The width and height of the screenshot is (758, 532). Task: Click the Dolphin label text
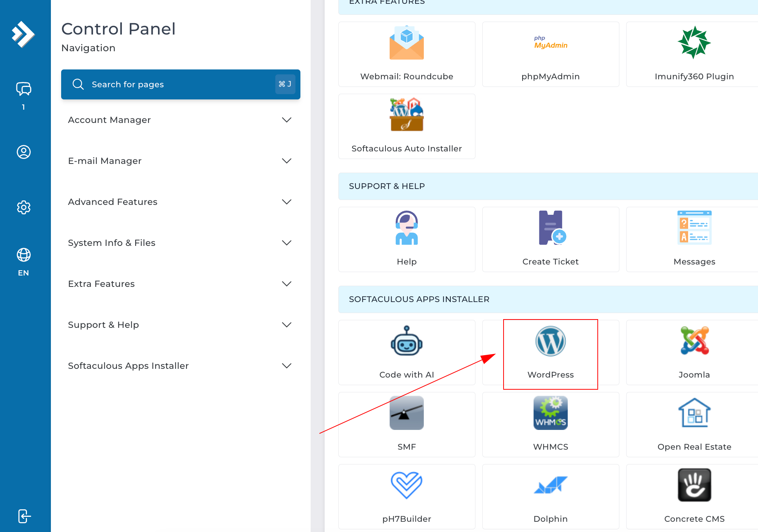point(551,519)
